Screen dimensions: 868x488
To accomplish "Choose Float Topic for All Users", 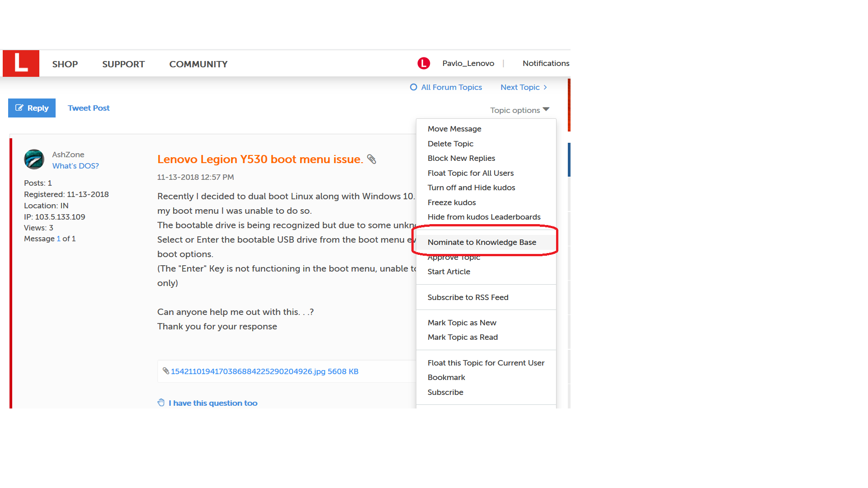I will [x=471, y=173].
